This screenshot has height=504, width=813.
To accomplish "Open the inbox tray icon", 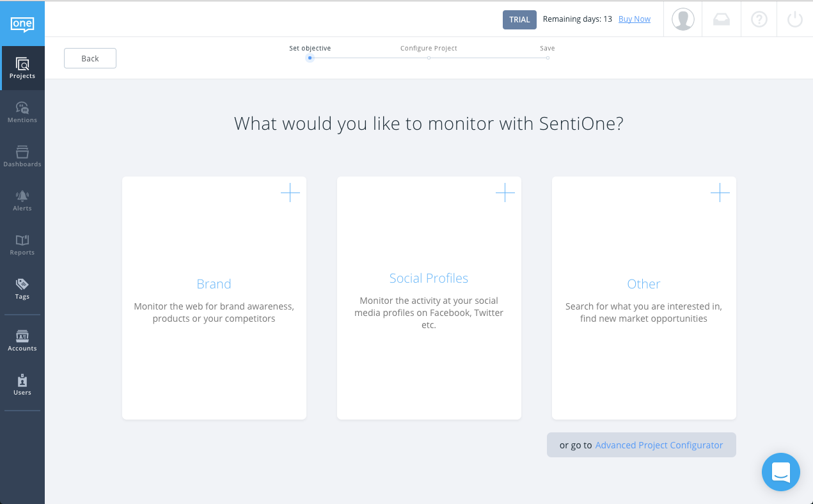I will pyautogui.click(x=721, y=20).
